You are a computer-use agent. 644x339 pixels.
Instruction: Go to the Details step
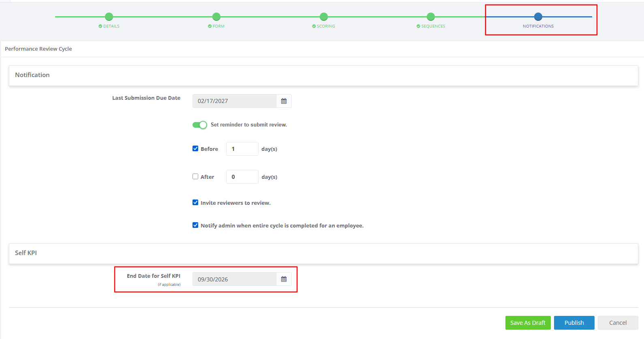pyautogui.click(x=109, y=20)
